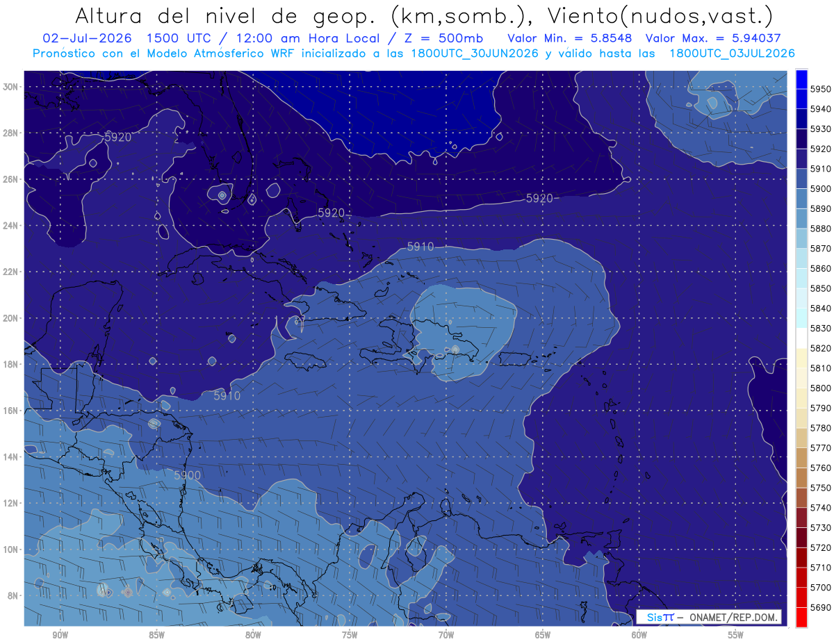834x644 pixels.
Task: Click the '5750' legend value
Action: pyautogui.click(x=820, y=488)
